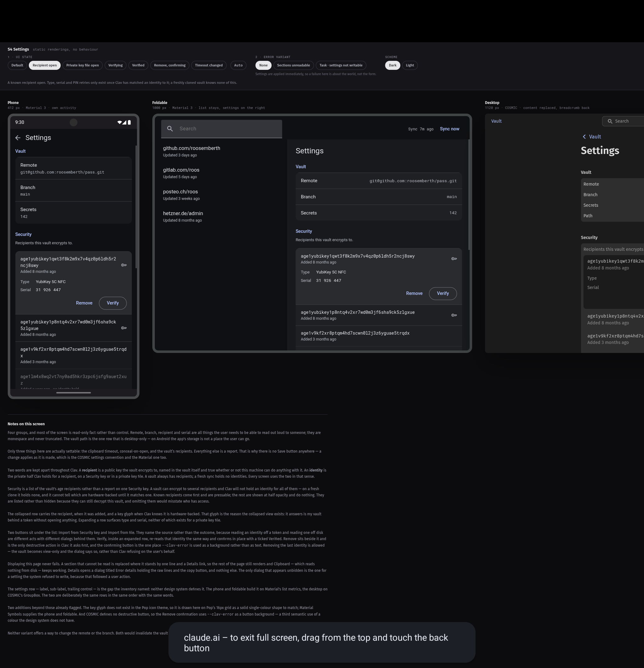
Task: Collapse phone recipient ending ncj8swy
Action: pos(73,265)
